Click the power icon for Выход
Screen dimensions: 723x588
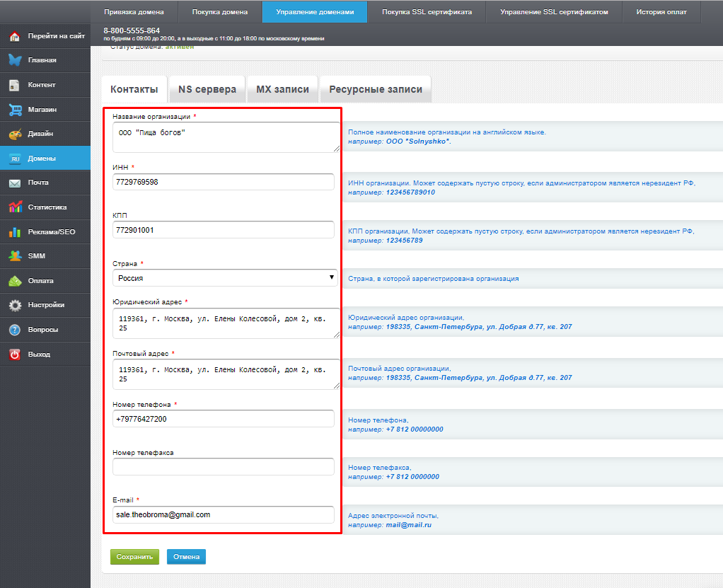(15, 354)
